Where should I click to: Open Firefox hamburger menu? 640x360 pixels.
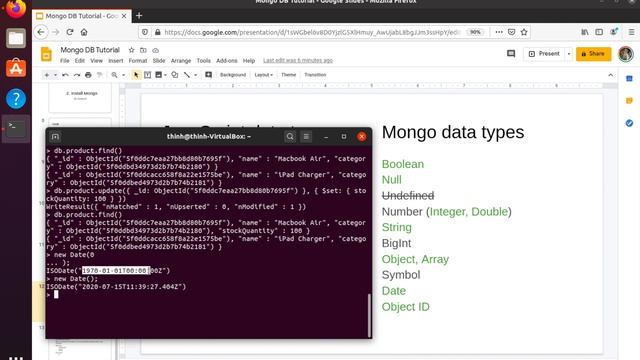point(631,32)
